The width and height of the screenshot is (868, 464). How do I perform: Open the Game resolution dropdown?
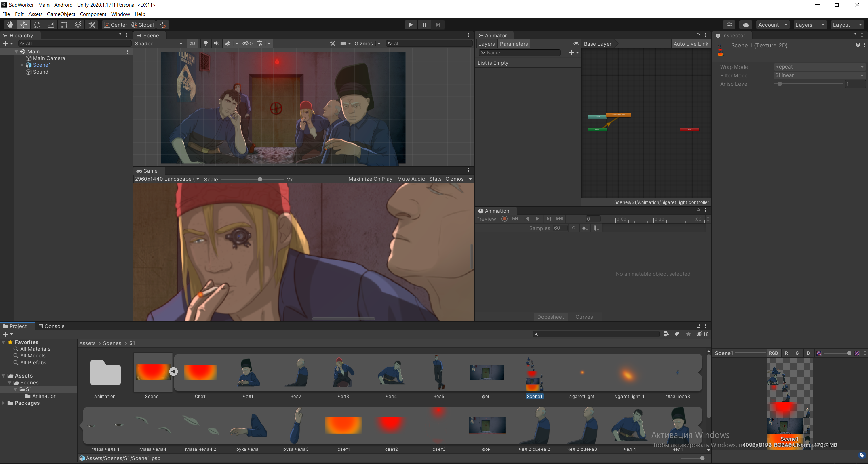click(167, 179)
